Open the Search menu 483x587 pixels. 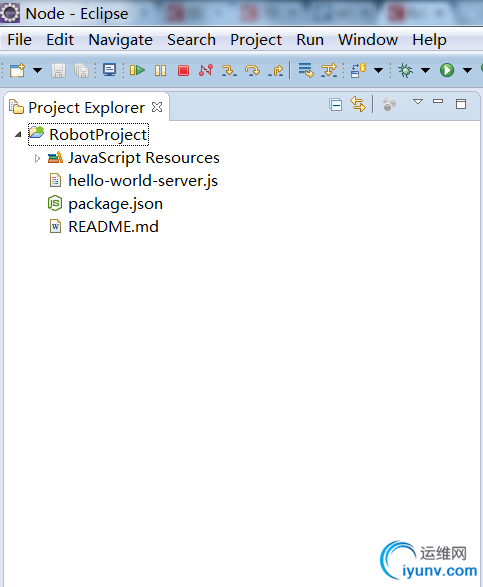coord(191,40)
